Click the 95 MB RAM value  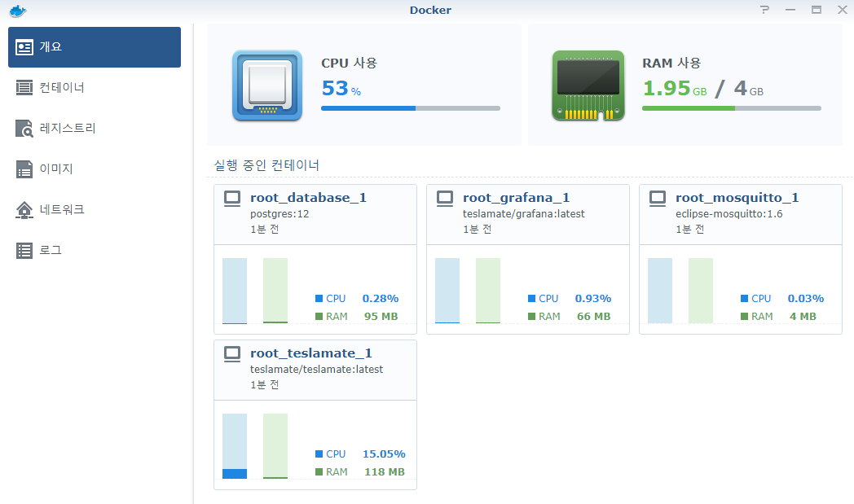(381, 316)
